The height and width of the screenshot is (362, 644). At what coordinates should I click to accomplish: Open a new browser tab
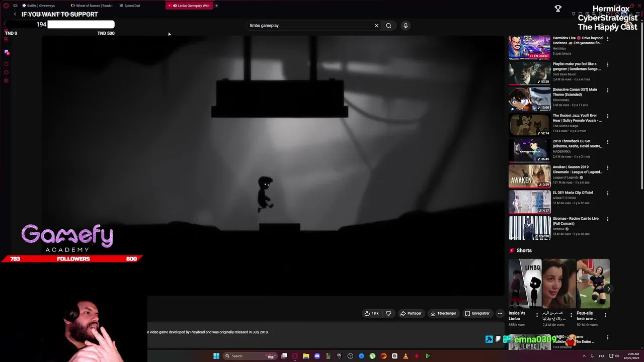tap(216, 6)
